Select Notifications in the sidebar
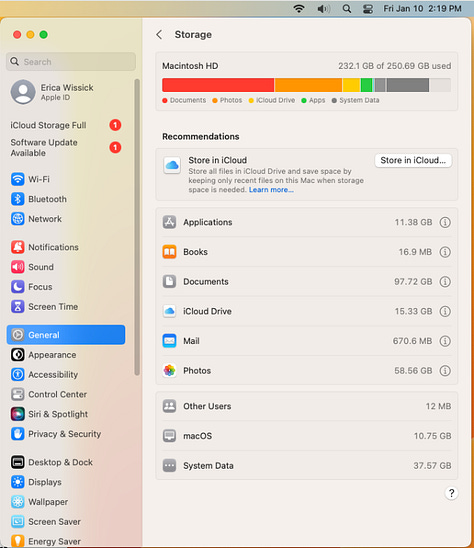This screenshot has height=548, width=474. tap(66, 247)
